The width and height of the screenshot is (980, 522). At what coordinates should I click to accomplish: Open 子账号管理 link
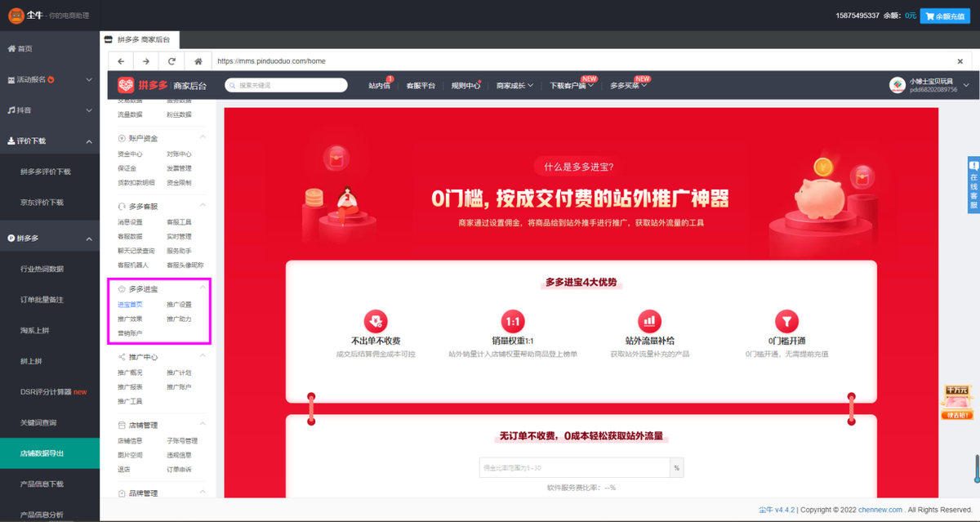pos(182,440)
